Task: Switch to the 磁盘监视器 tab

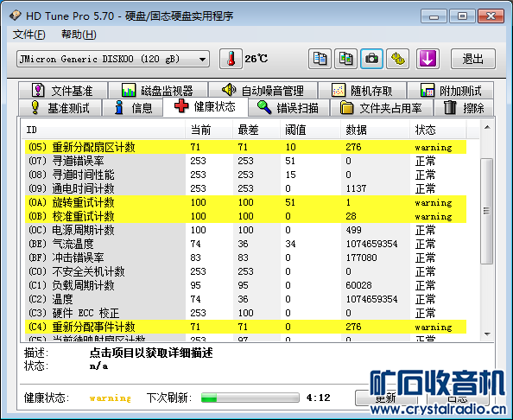Action: (x=158, y=91)
